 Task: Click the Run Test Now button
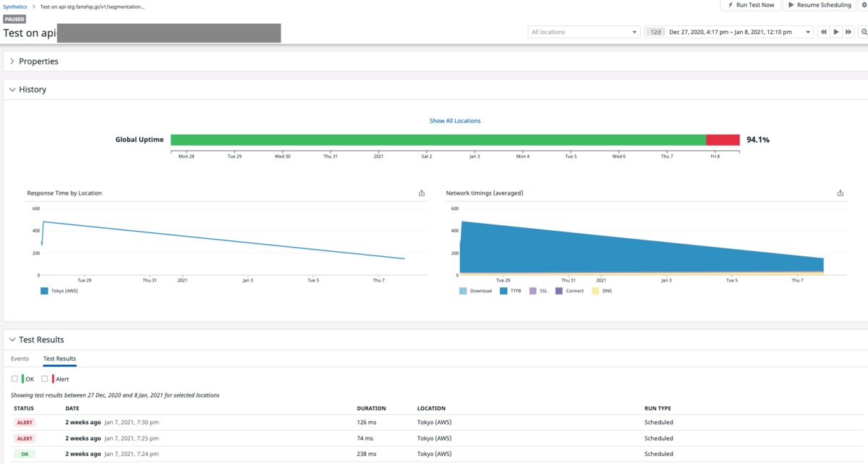pos(749,5)
